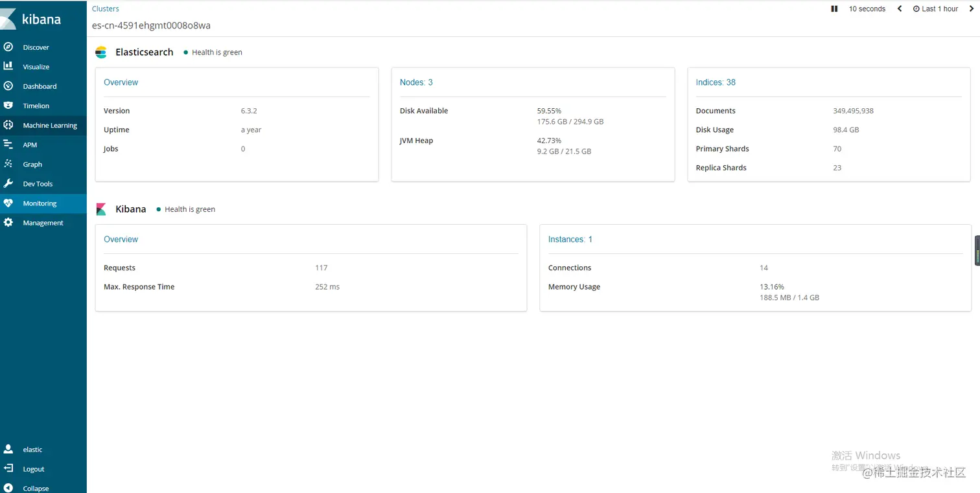Click the elastic user profile icon
980x493 pixels.
click(8, 449)
